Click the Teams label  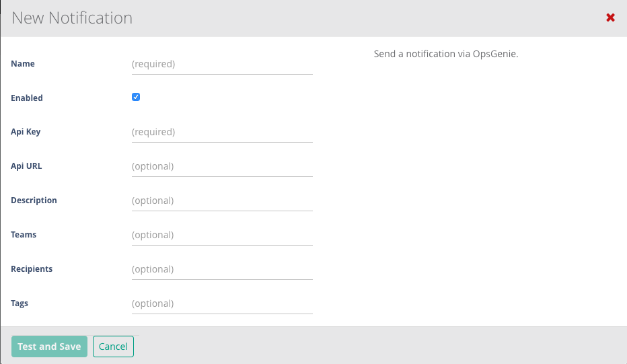pos(24,235)
